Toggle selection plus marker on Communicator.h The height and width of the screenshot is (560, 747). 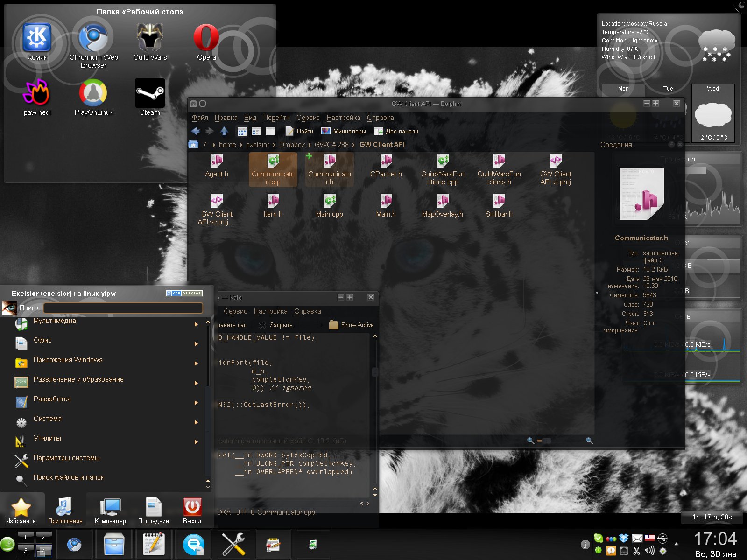pyautogui.click(x=309, y=156)
